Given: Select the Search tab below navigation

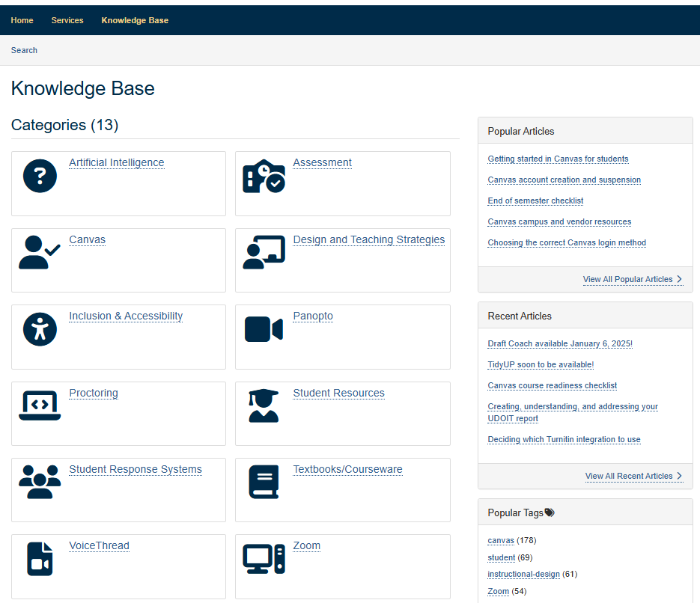Looking at the screenshot, I should (x=24, y=50).
